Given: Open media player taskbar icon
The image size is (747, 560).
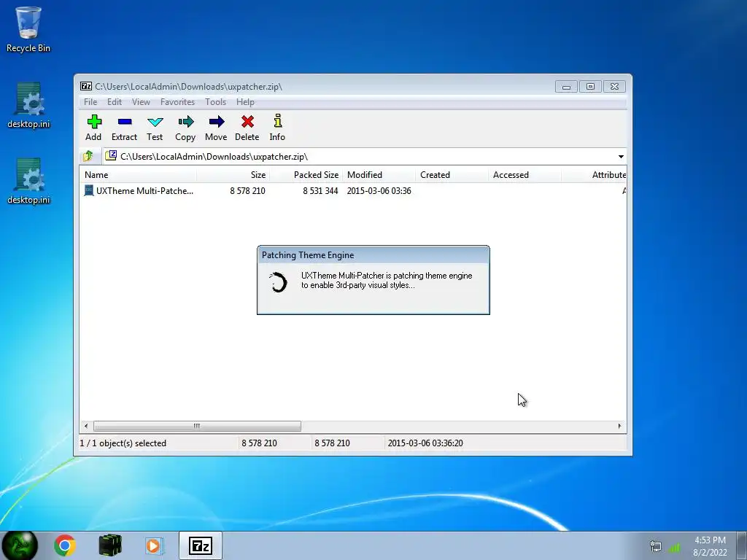Looking at the screenshot, I should [x=155, y=545].
